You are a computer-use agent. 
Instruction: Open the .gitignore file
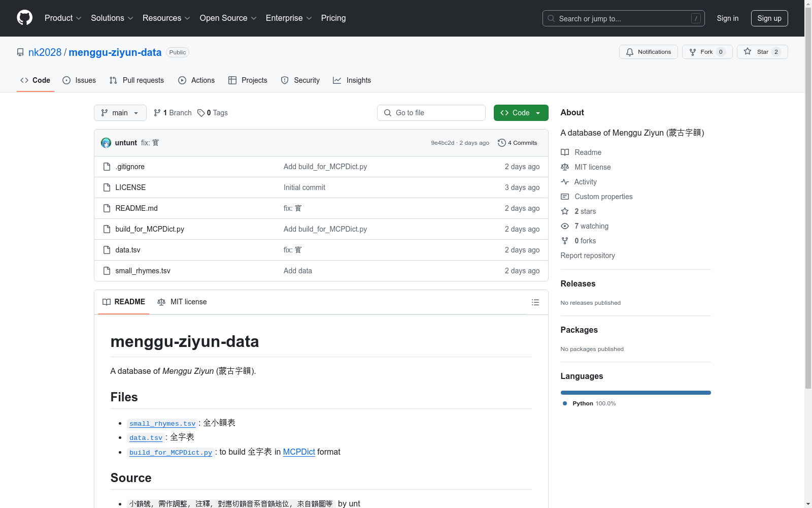pyautogui.click(x=130, y=167)
